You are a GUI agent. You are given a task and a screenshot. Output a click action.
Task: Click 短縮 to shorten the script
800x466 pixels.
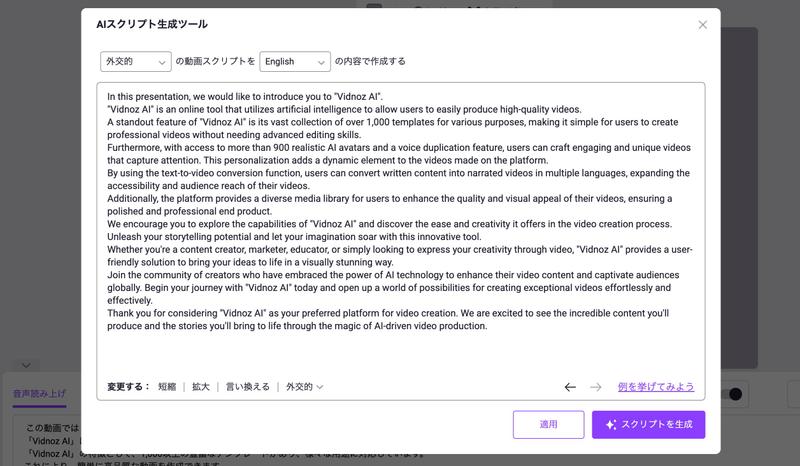[167, 387]
